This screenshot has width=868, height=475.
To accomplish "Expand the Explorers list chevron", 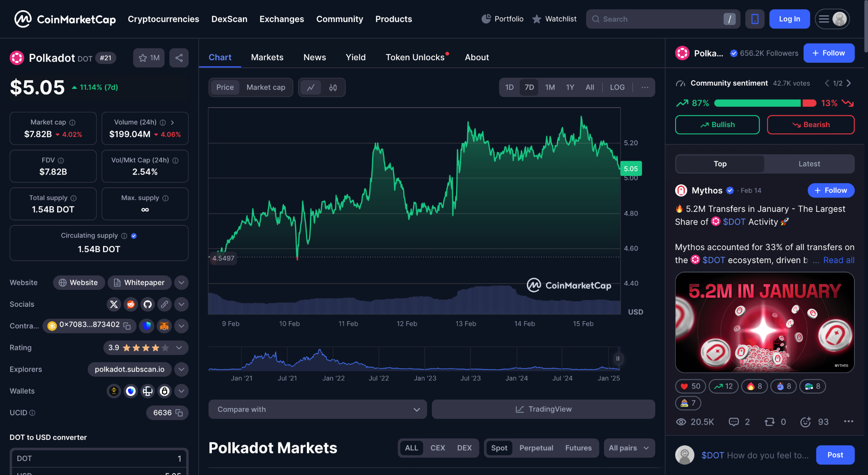I will click(x=181, y=369).
